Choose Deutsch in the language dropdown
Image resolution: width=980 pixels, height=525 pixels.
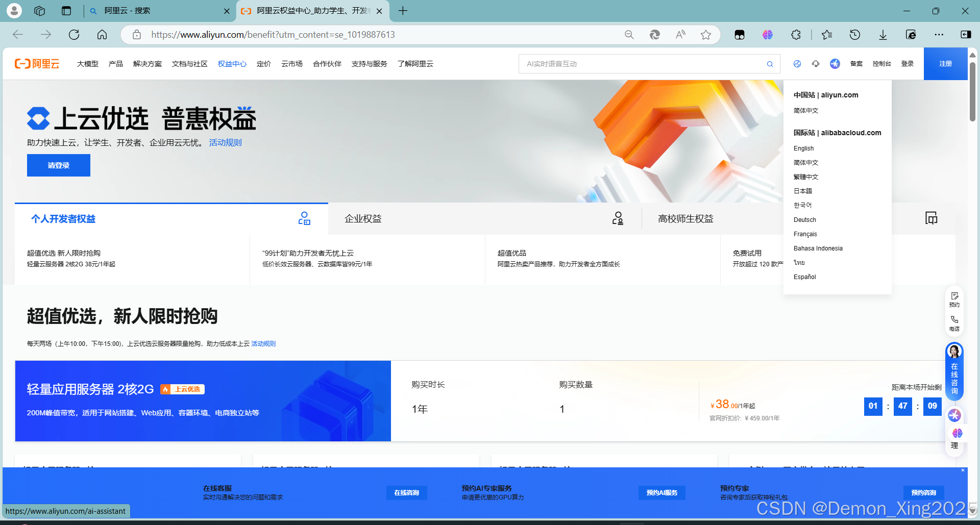[805, 220]
